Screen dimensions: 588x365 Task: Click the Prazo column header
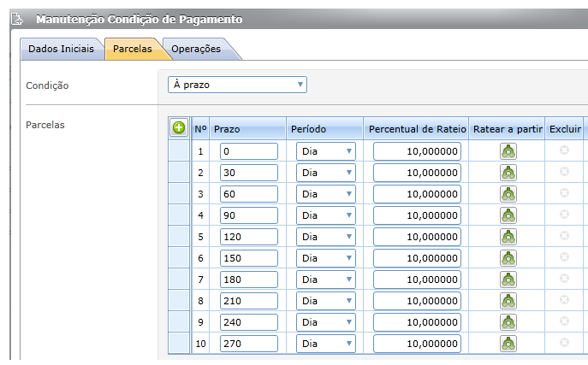[x=248, y=129]
